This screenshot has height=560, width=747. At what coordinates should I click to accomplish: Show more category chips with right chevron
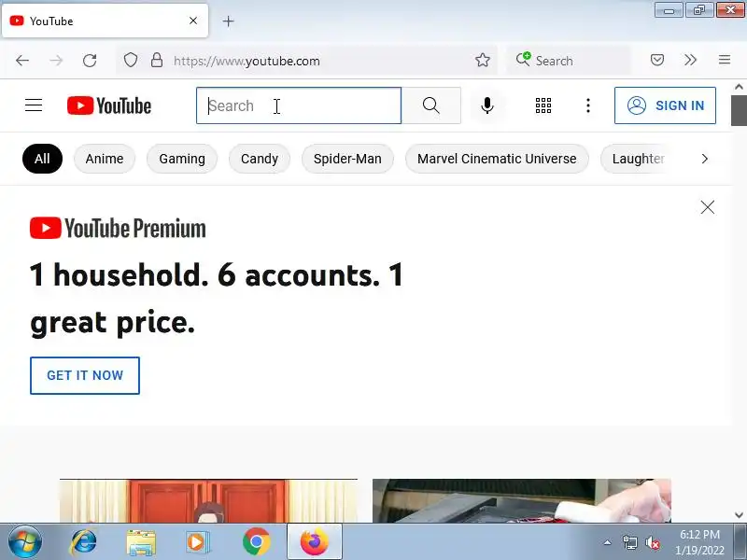[x=705, y=159]
